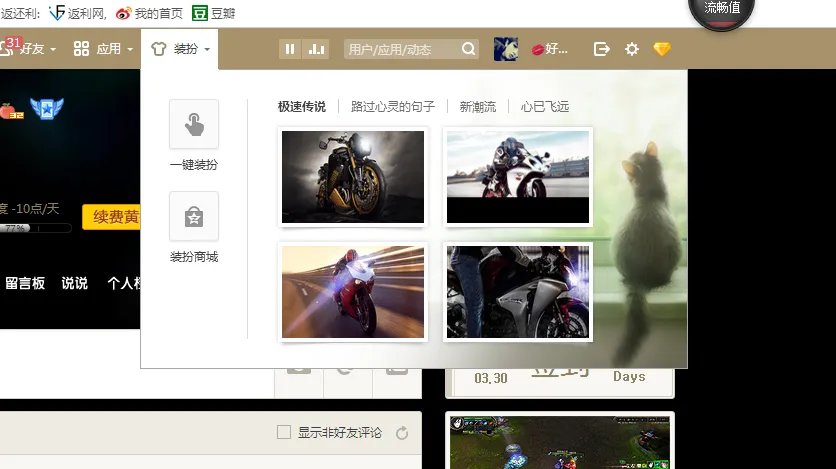Click the logout exit icon

click(601, 49)
